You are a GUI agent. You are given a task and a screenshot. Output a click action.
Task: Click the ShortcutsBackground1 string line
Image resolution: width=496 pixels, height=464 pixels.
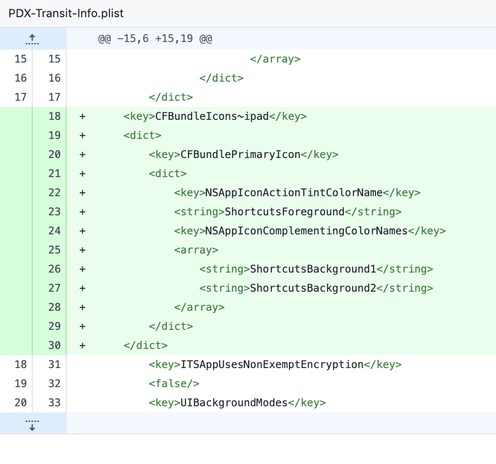[316, 269]
